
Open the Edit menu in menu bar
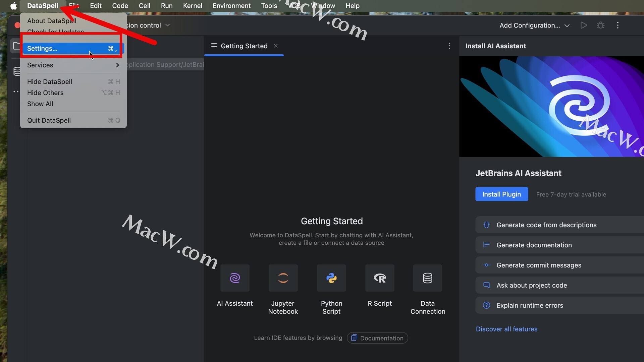coord(96,6)
